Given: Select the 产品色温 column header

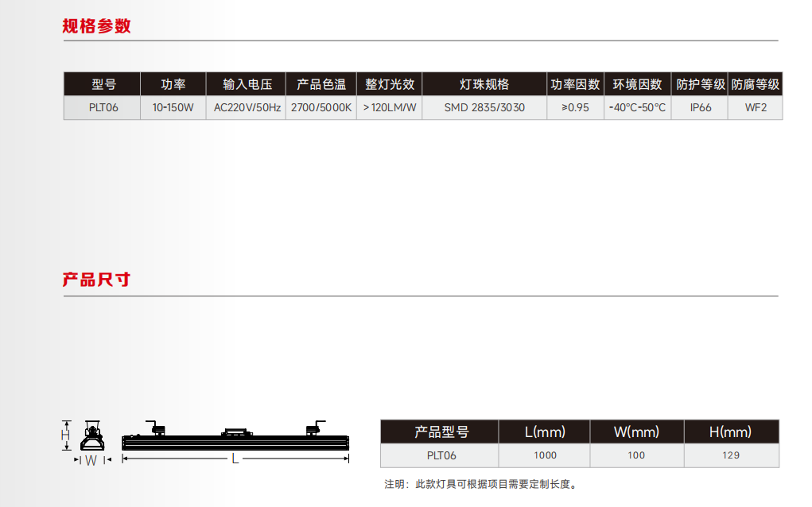Looking at the screenshot, I should [321, 84].
